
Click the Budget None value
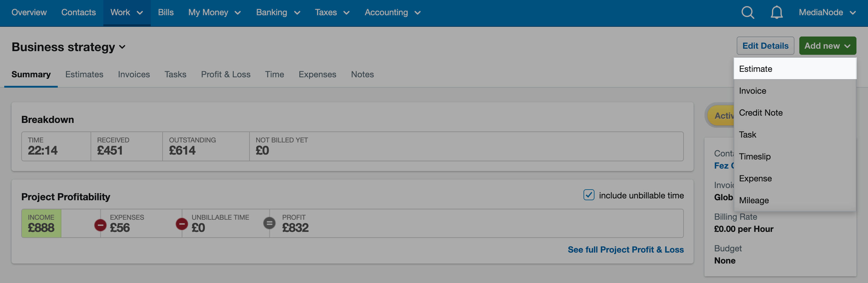point(725,260)
